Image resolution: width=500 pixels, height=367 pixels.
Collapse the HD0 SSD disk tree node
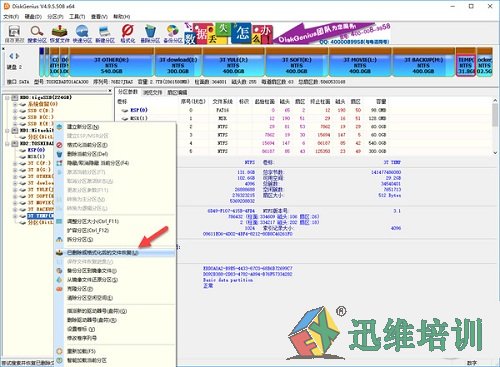pyautogui.click(x=7, y=98)
